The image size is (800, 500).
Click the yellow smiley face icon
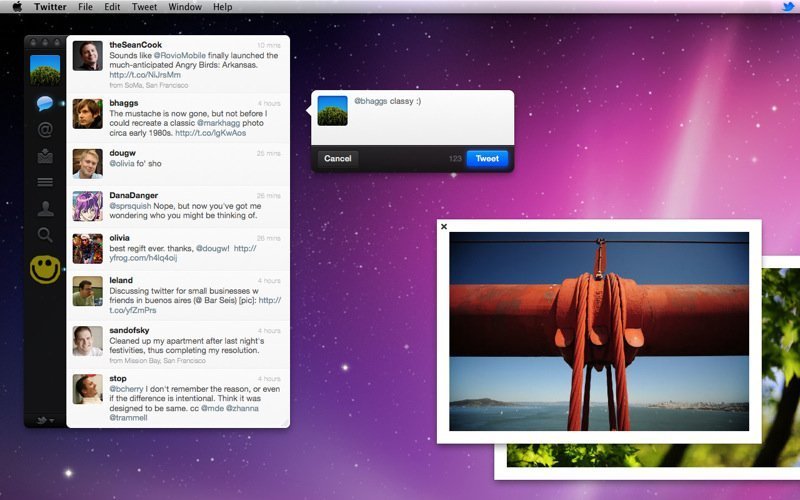(x=45, y=269)
